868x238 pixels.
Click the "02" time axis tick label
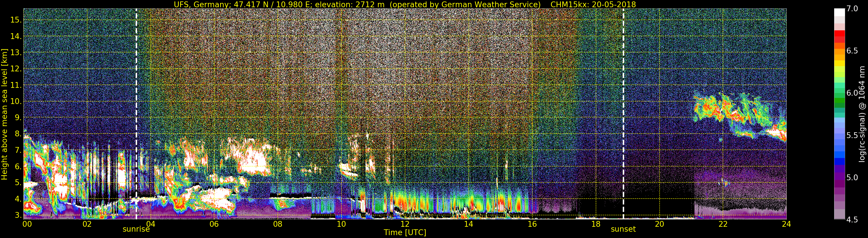[x=87, y=224]
